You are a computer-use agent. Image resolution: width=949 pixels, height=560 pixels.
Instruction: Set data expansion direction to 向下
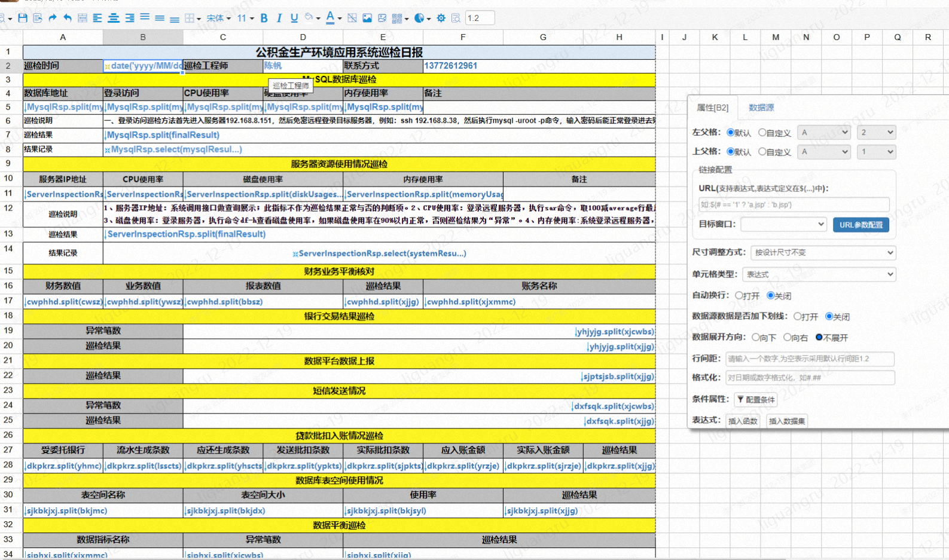click(x=756, y=337)
